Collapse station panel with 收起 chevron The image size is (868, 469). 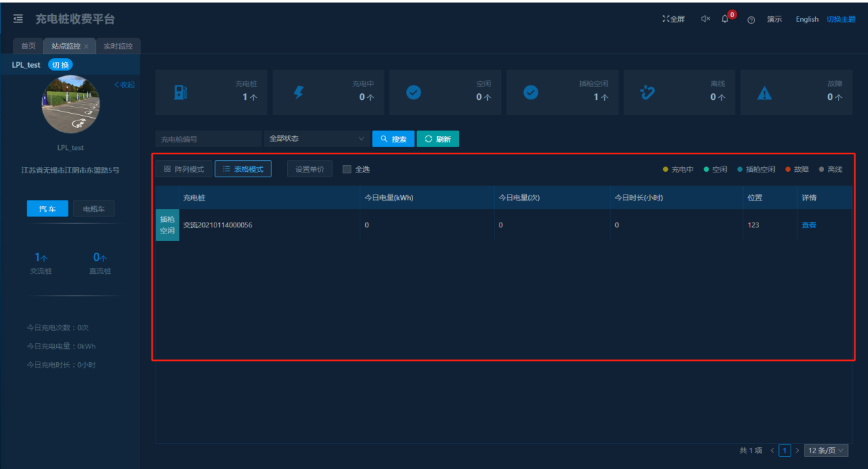coord(125,85)
